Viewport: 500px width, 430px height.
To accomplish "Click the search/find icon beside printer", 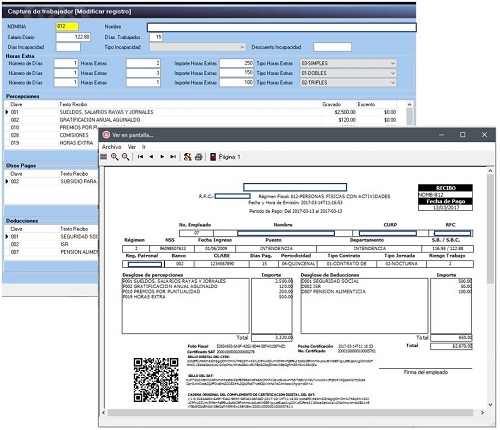I will (x=187, y=157).
